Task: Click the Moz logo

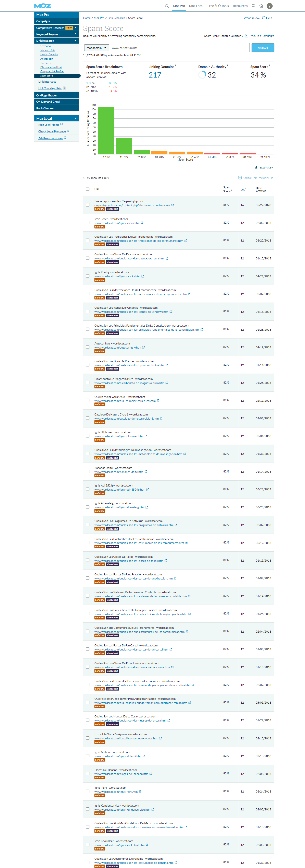Action: [x=43, y=6]
